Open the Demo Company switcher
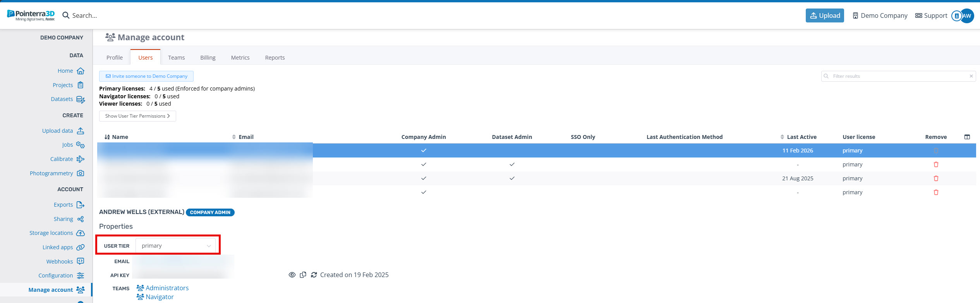This screenshot has width=980, height=303. (880, 15)
